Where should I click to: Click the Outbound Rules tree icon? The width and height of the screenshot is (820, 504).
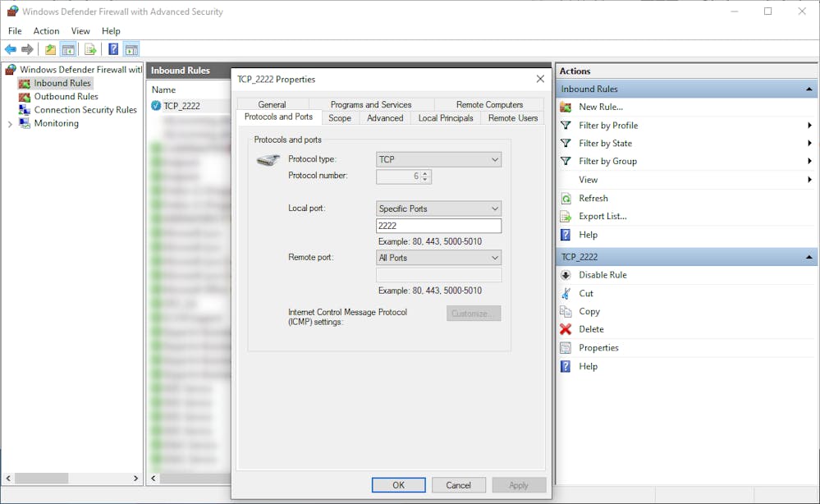click(25, 97)
